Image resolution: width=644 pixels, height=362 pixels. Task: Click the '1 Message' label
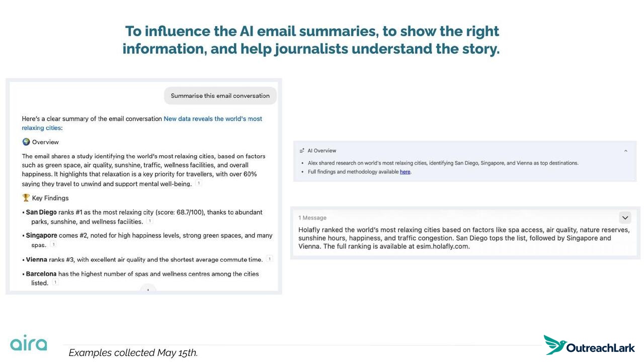pyautogui.click(x=312, y=218)
